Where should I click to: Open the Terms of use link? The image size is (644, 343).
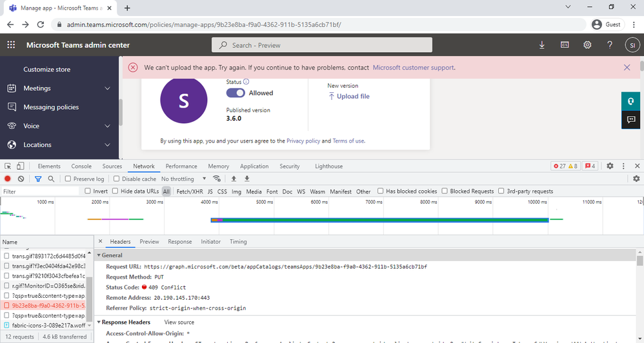pos(348,141)
